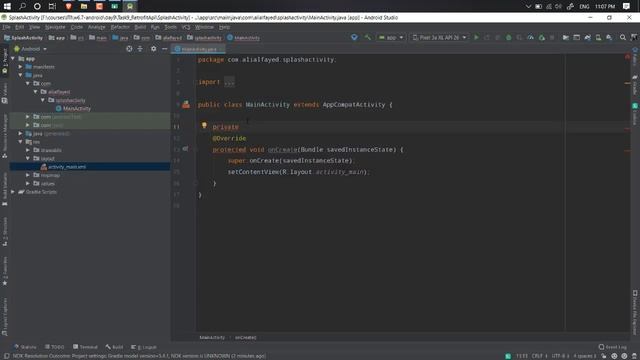The width and height of the screenshot is (640, 360).
Task: Expand the manifests folder
Action: (x=20, y=67)
